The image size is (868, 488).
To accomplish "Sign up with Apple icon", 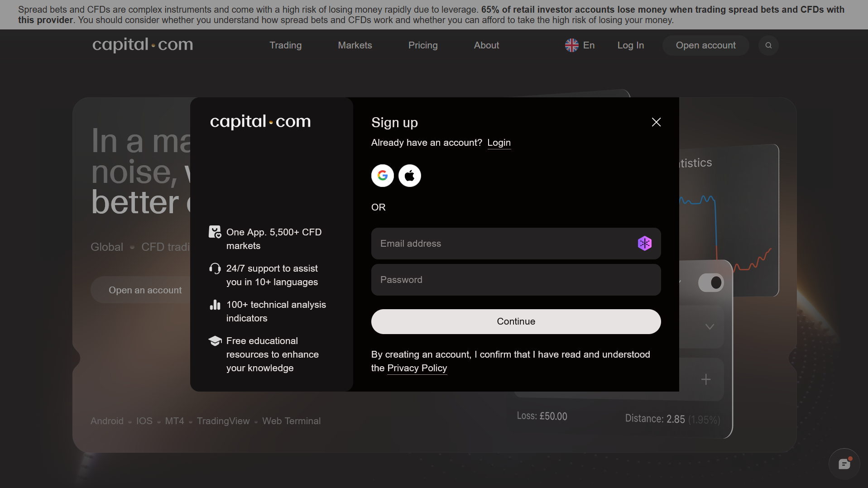I will coord(410,176).
